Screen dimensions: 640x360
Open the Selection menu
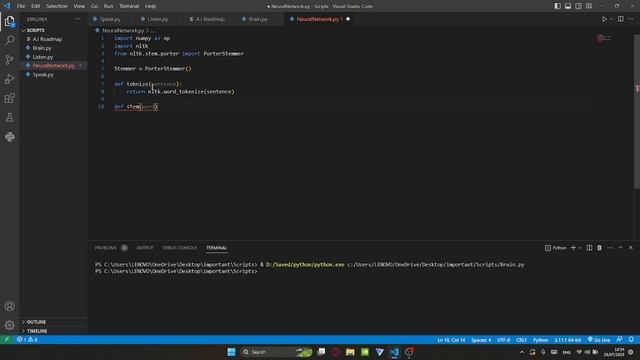57,6
